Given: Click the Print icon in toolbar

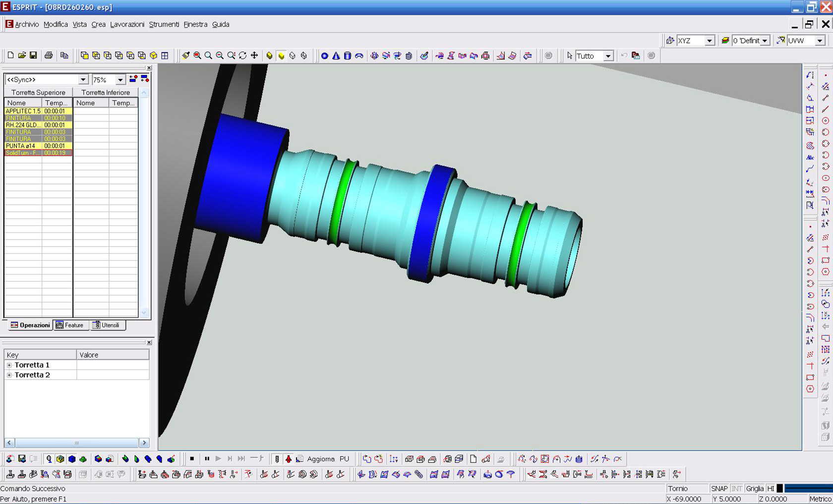Looking at the screenshot, I should click(x=49, y=56).
